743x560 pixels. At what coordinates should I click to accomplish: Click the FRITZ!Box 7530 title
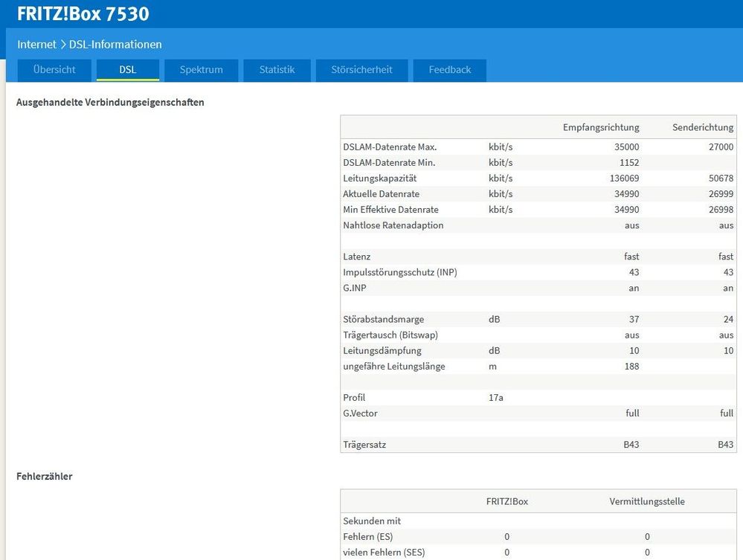tap(83, 13)
